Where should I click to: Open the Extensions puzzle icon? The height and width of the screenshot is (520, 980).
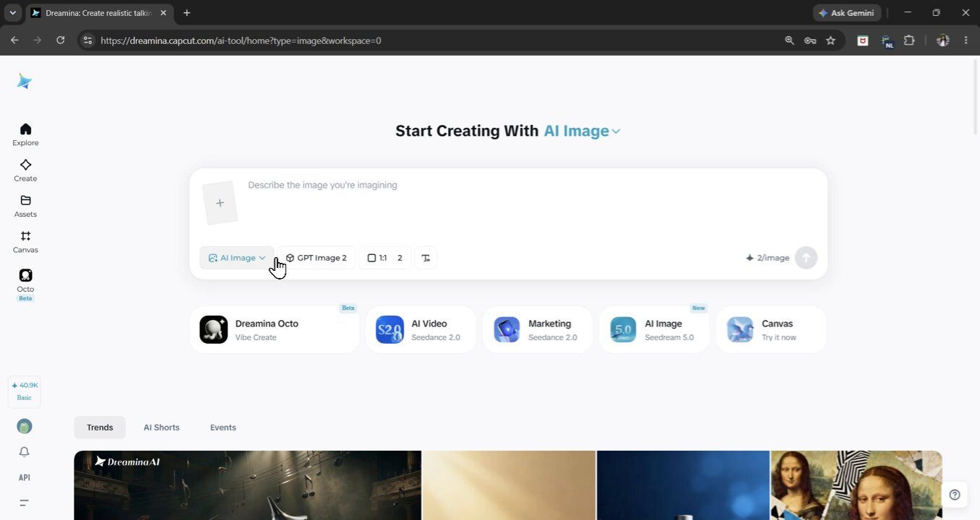coord(909,40)
